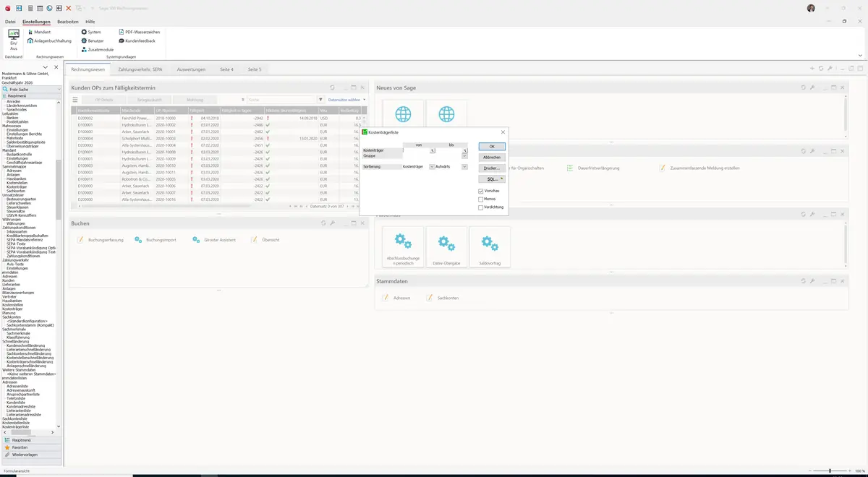Open Kundenfeedback in the ribbon
Image resolution: width=868 pixels, height=477 pixels.
(137, 40)
